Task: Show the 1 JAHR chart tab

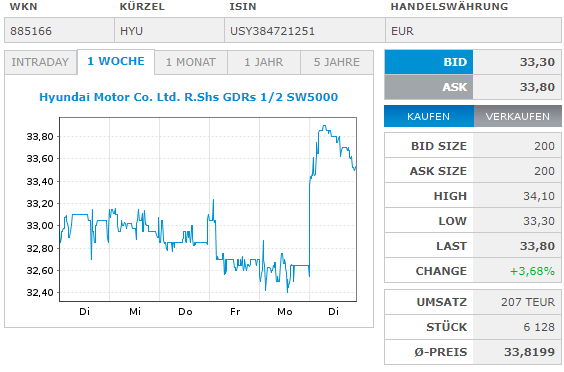Action: coord(264,62)
